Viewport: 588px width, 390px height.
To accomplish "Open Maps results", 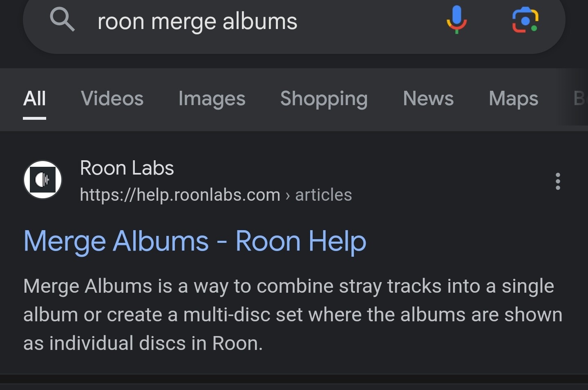I will click(513, 99).
